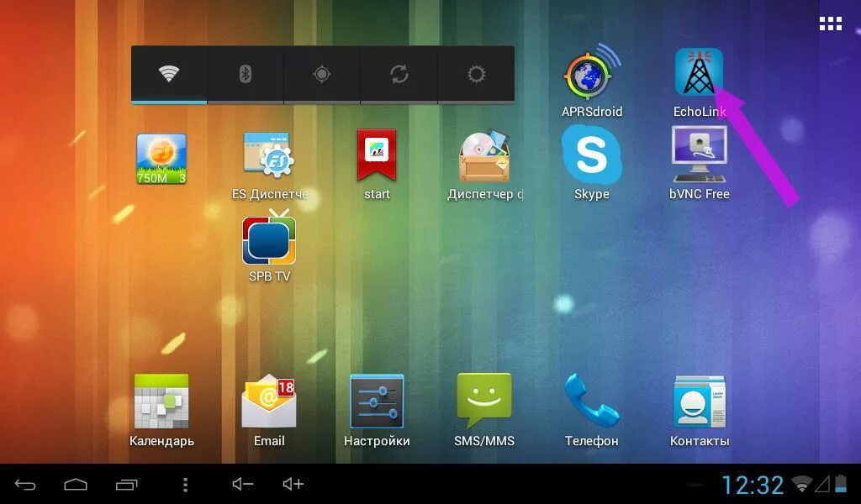Tap the 12:32 clock
Viewport: 861px width, 504px height.
point(753,485)
